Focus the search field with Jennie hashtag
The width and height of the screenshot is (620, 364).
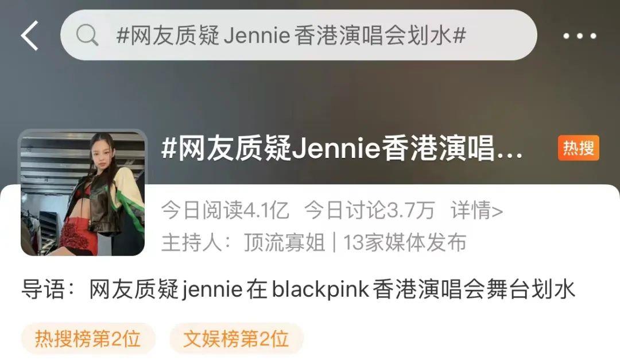pyautogui.click(x=299, y=35)
